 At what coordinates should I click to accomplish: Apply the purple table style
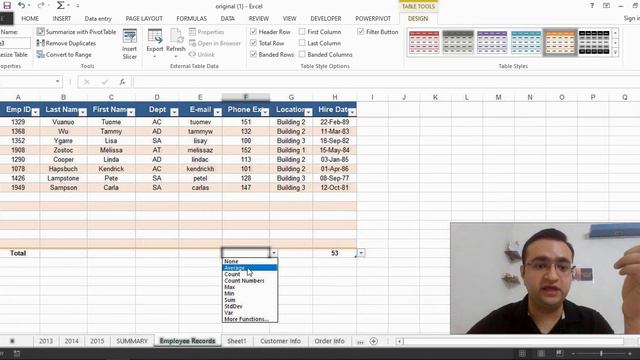coord(492,42)
